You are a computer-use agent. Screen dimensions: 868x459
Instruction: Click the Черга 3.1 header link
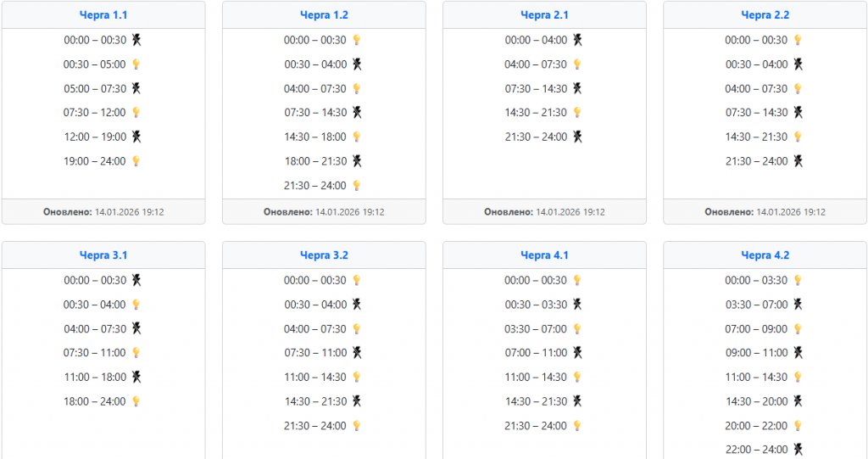pos(103,255)
